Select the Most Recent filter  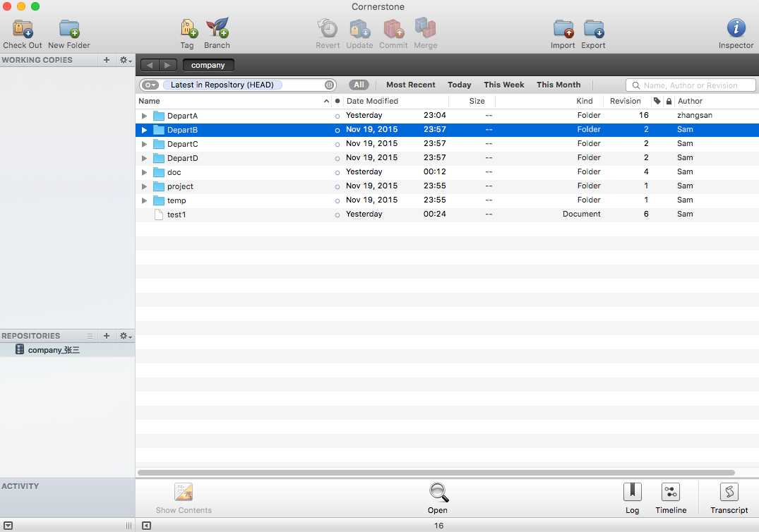tap(410, 85)
